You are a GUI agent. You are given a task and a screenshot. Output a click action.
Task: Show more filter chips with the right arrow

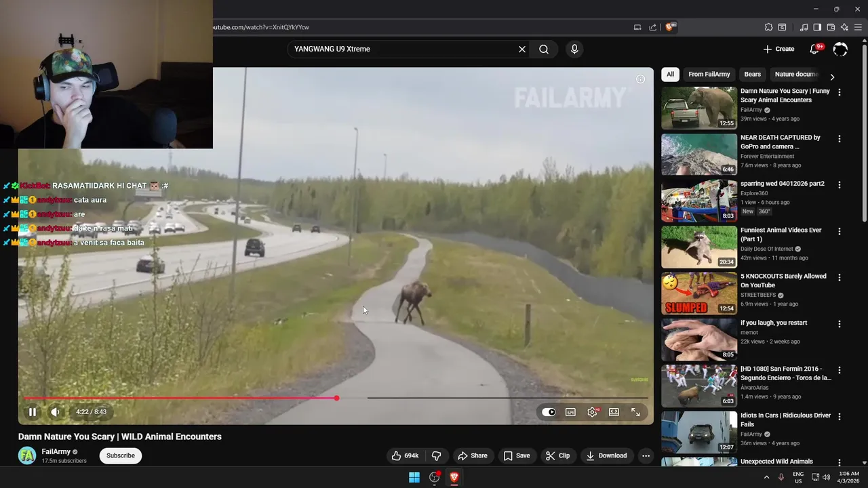[x=832, y=77]
